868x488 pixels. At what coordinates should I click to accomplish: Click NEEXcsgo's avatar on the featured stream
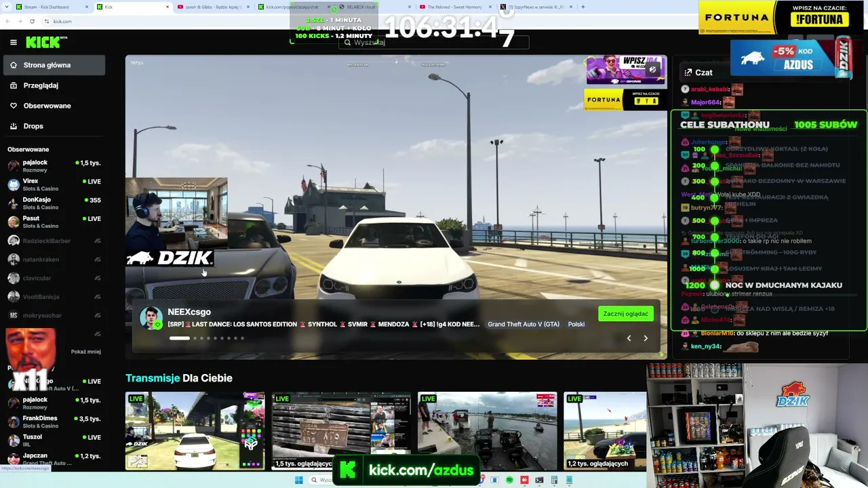click(151, 318)
